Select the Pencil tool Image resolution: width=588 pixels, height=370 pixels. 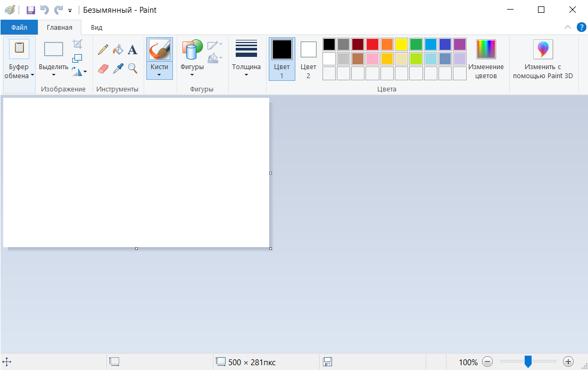[x=102, y=48]
